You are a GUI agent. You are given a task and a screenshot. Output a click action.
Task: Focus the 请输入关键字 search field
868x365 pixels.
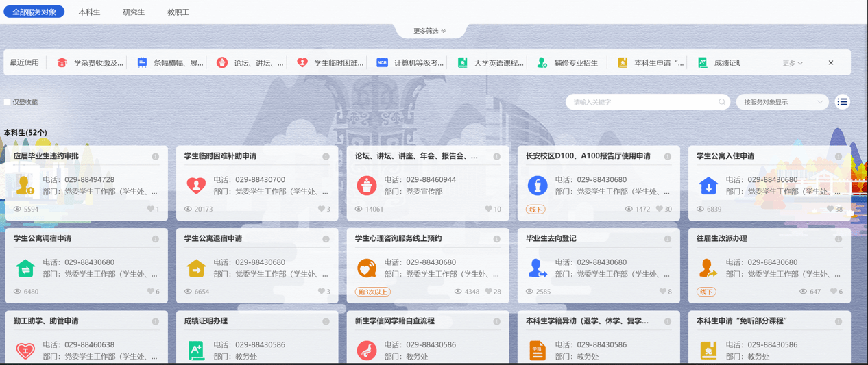(x=641, y=102)
